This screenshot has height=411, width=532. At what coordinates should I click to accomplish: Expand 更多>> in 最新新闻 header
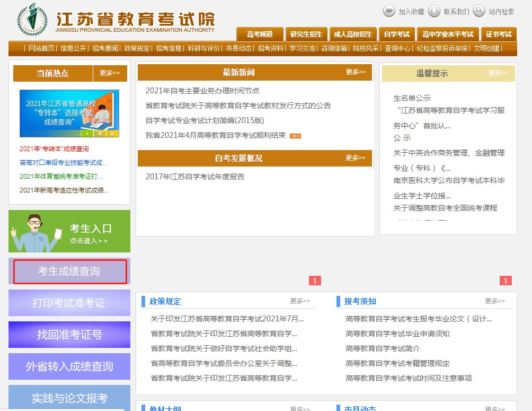click(356, 72)
